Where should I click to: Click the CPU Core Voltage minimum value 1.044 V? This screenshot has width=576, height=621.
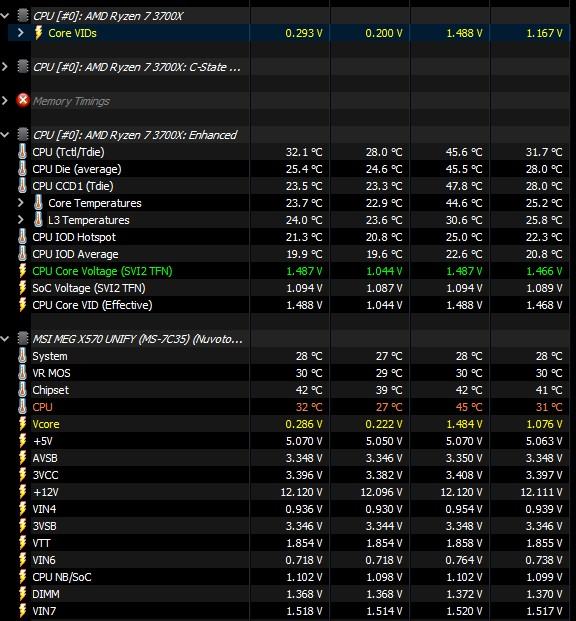tap(384, 271)
